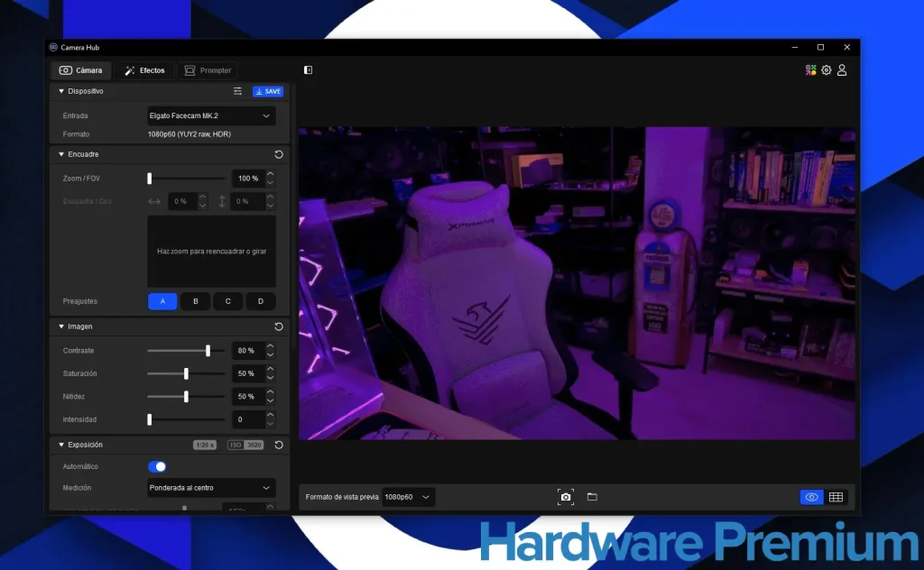Switch to the Cámara tab
Screen dimensions: 924x570
coord(80,70)
